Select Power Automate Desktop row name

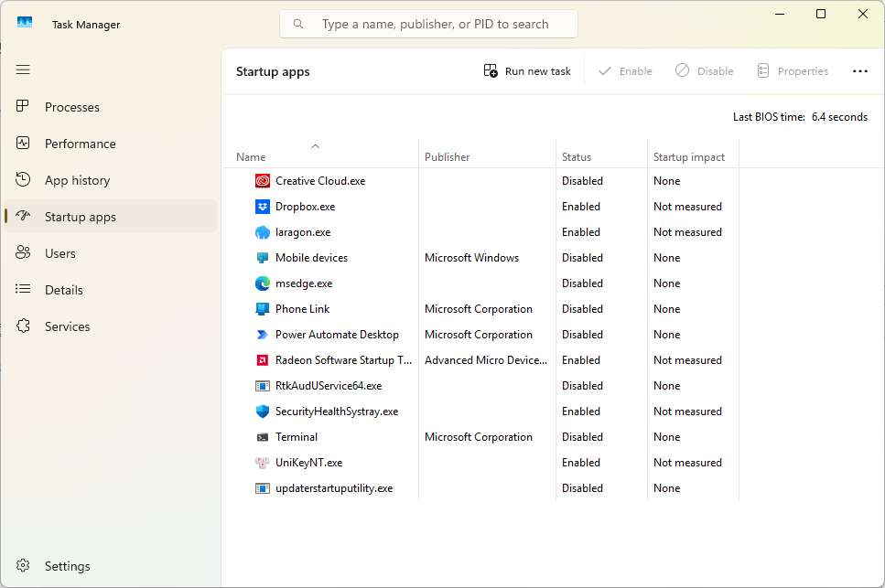(x=337, y=335)
